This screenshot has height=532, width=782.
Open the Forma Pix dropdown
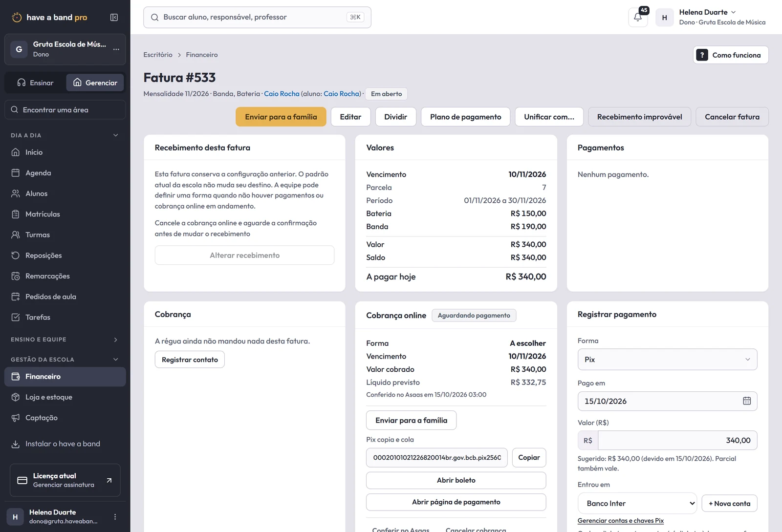point(667,360)
